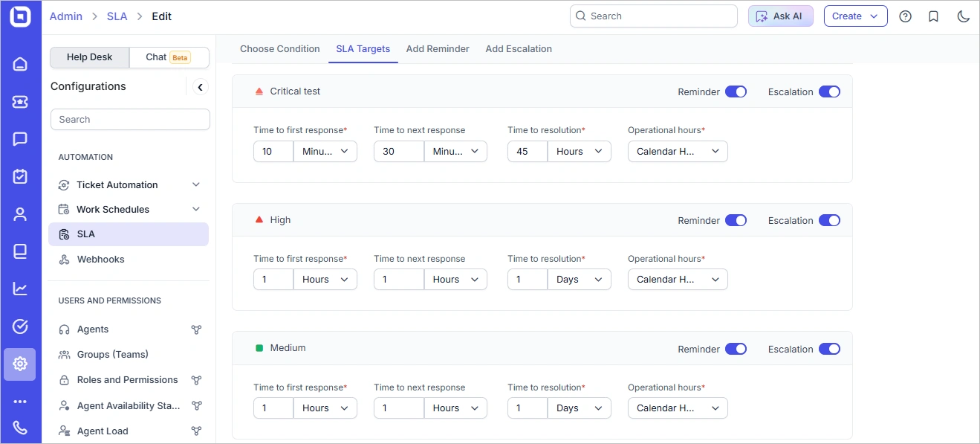Click the Configurations search box
This screenshot has height=444, width=980.
[130, 120]
